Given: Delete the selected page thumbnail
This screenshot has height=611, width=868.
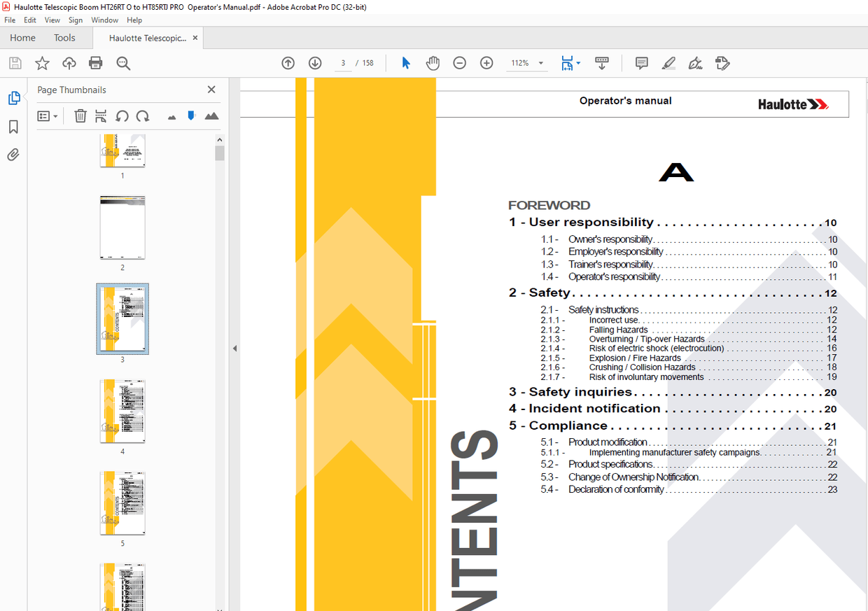Looking at the screenshot, I should tap(80, 116).
